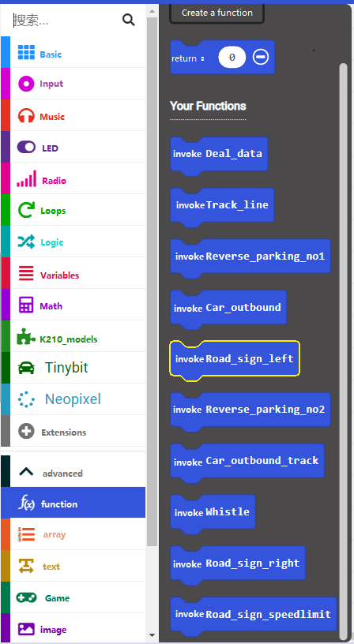Select the invoke Car_outbound block

[x=228, y=308]
